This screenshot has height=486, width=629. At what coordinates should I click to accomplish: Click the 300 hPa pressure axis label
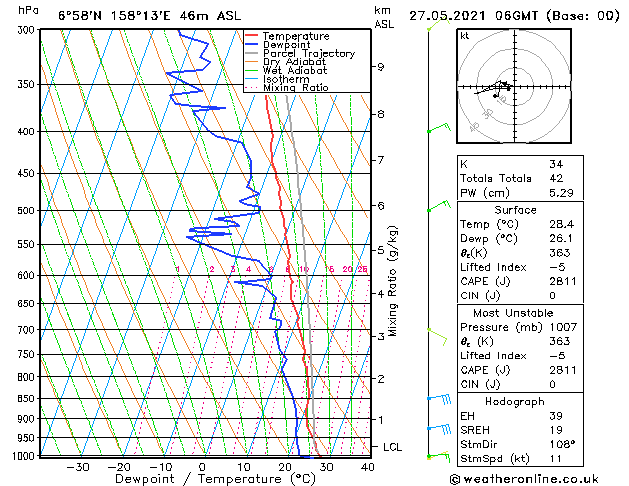point(26,30)
